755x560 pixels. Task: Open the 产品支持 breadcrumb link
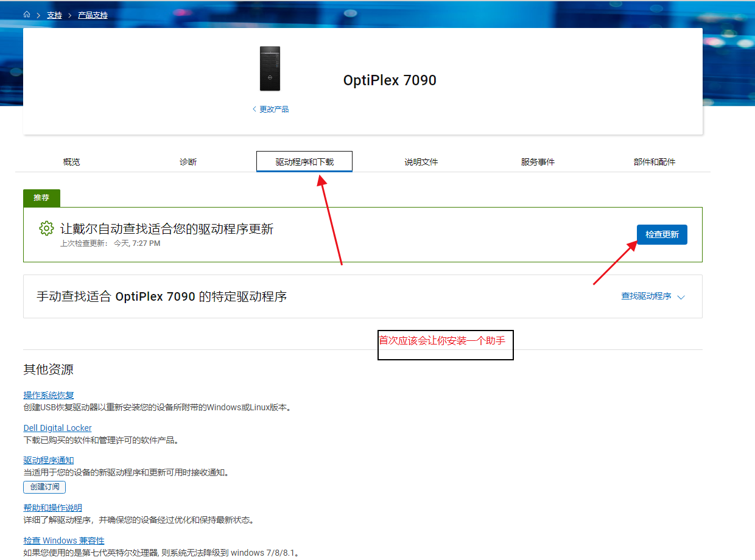(93, 15)
